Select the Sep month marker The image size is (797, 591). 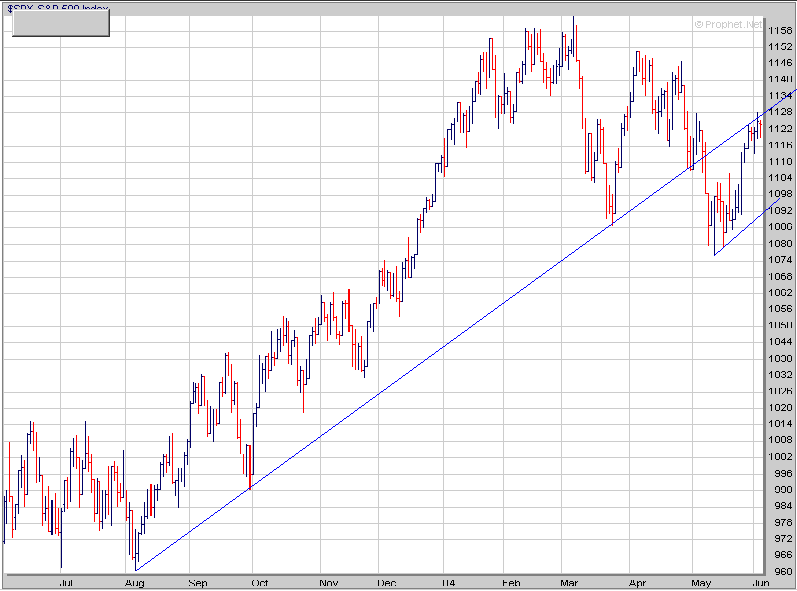[x=198, y=583]
